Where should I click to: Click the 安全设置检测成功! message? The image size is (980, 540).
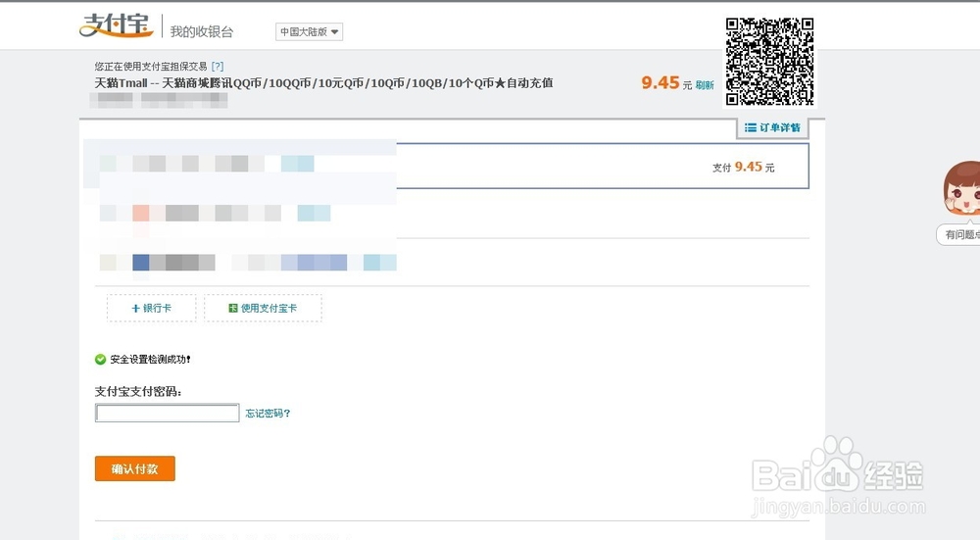point(151,360)
